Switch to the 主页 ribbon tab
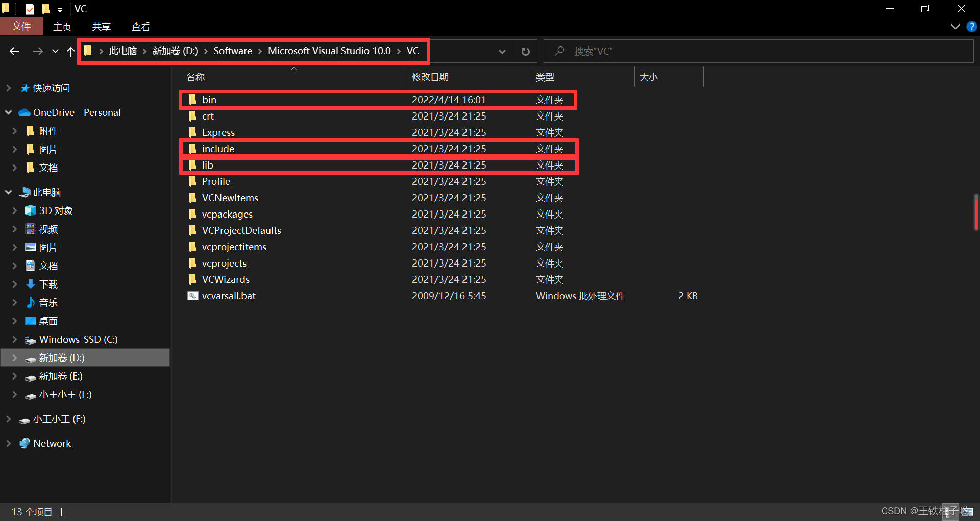The width and height of the screenshot is (980, 521). (x=62, y=27)
